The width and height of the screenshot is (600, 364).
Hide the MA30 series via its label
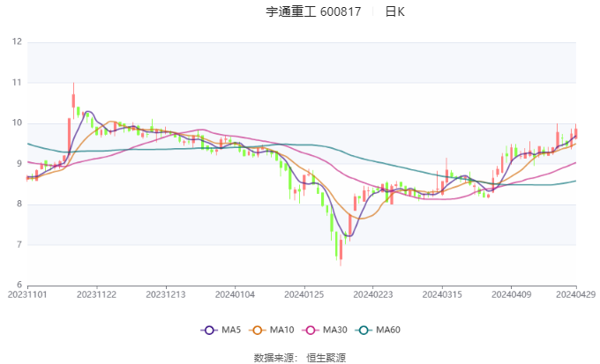(x=335, y=330)
